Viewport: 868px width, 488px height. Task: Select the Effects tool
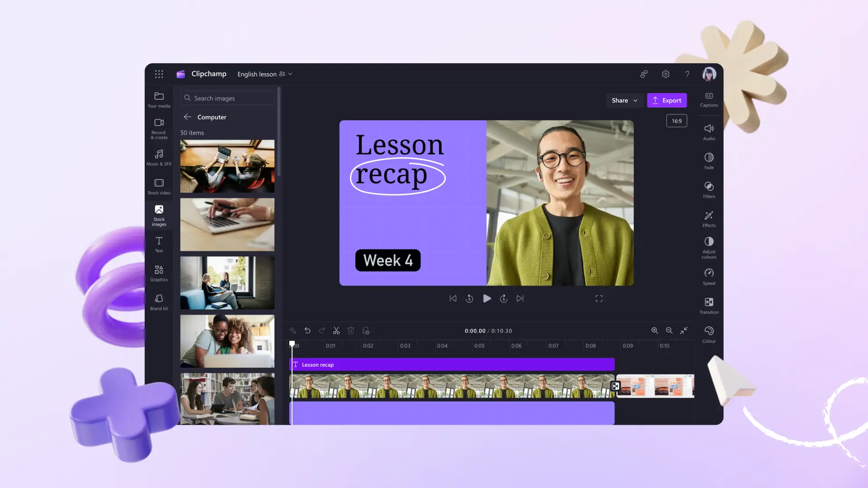[x=709, y=219]
